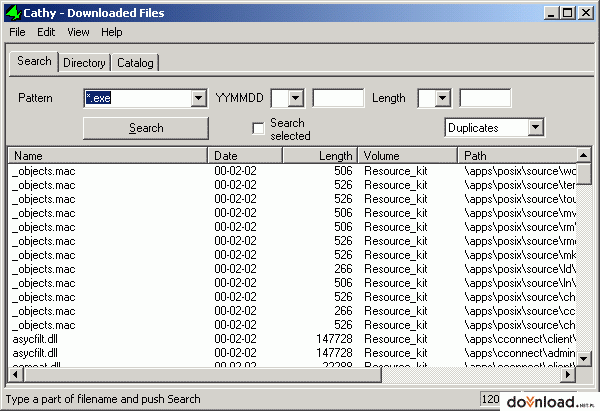This screenshot has width=600, height=411.
Task: Open the View menu
Action: tap(78, 32)
